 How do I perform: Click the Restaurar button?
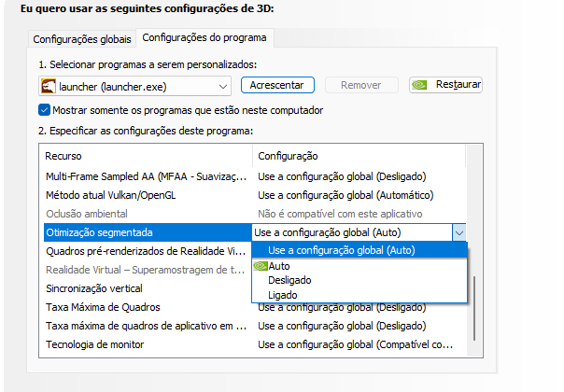point(445,85)
